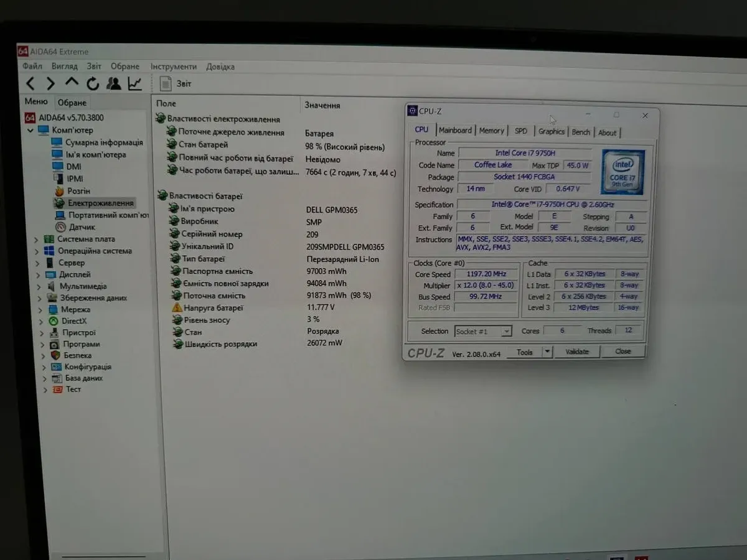Click the Validate button in CPU-Z

pos(576,352)
